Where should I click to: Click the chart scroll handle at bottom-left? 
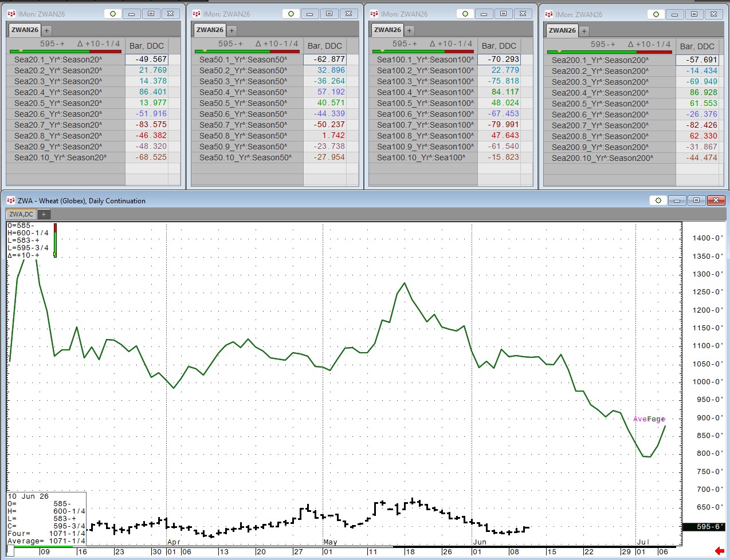coord(10,551)
